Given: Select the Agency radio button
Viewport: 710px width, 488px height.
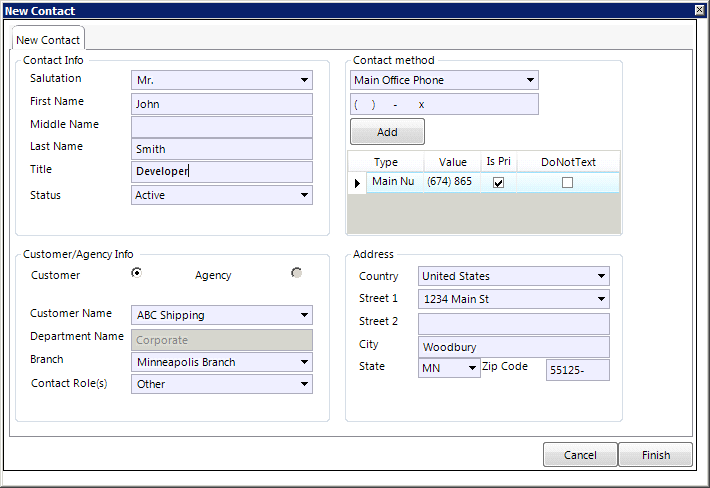Looking at the screenshot, I should [x=296, y=273].
